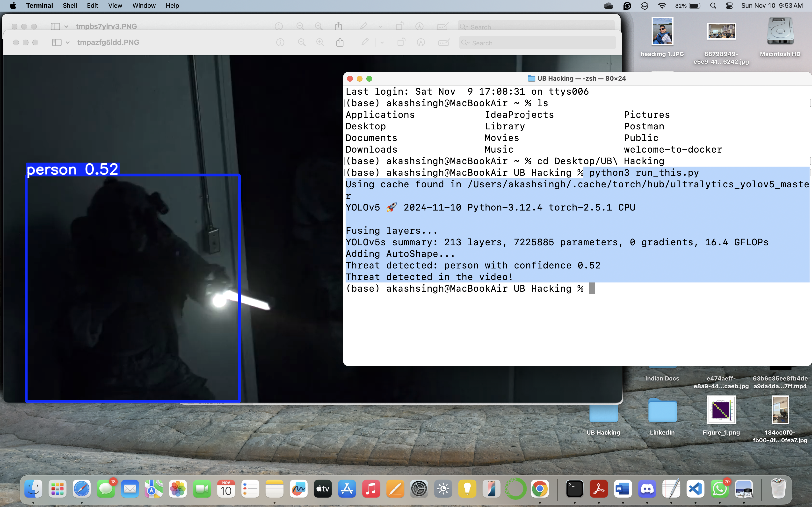Image resolution: width=812 pixels, height=507 pixels.
Task: Launch Google Chrome from the Dock
Action: pyautogui.click(x=540, y=489)
